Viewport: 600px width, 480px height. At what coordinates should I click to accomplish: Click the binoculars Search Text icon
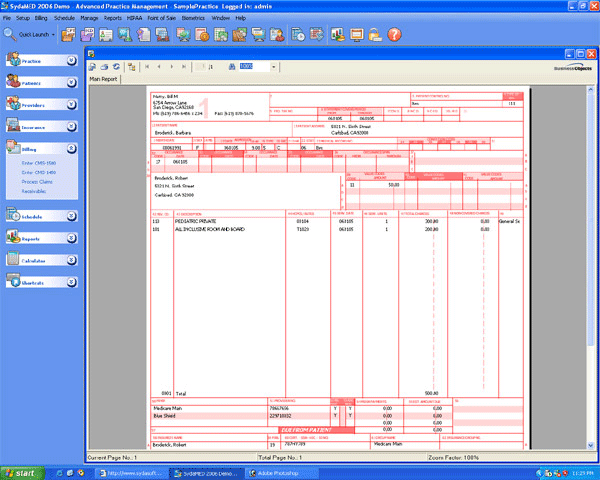coord(232,66)
